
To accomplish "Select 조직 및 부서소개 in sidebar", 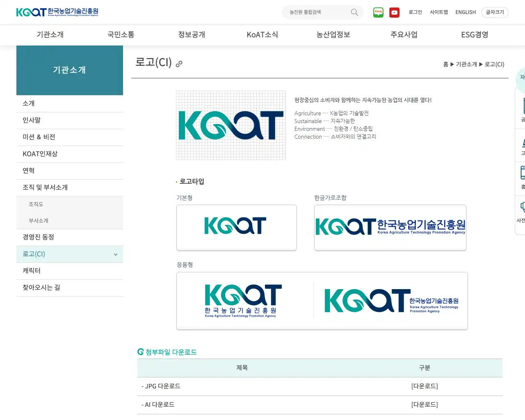I will (x=70, y=187).
